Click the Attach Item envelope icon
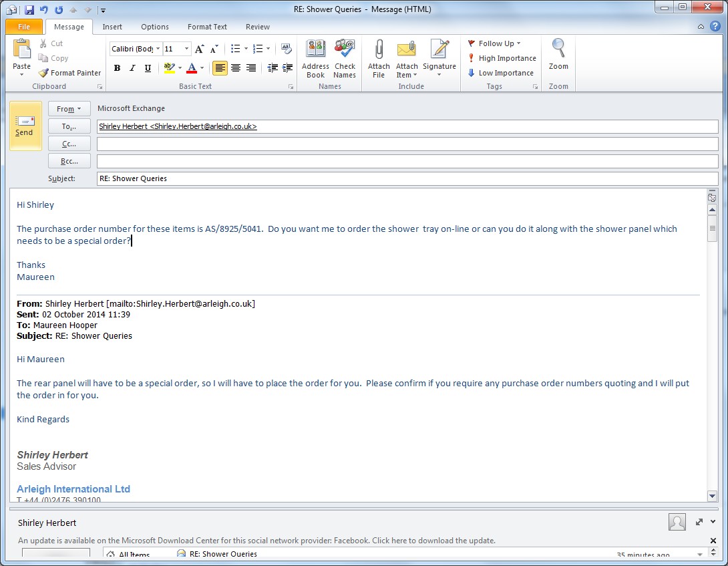This screenshot has width=728, height=566. click(406, 49)
